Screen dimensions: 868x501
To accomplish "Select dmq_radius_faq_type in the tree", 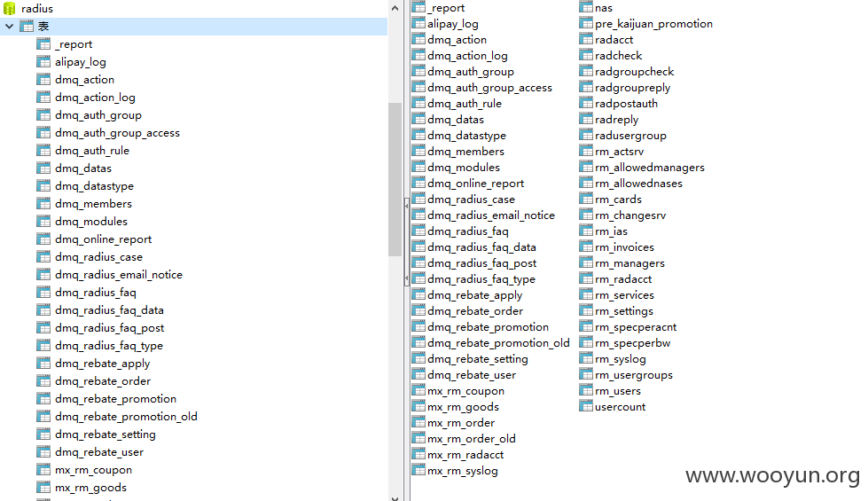I will click(x=109, y=346).
